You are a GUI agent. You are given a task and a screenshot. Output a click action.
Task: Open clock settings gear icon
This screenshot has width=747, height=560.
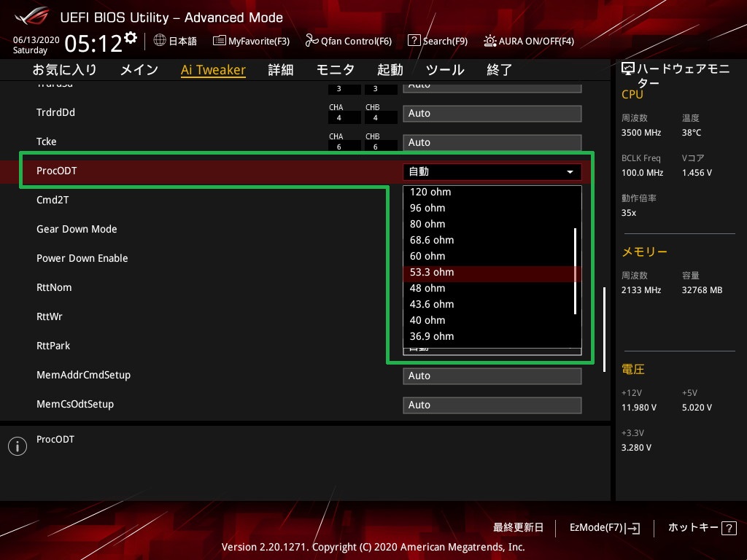click(131, 37)
